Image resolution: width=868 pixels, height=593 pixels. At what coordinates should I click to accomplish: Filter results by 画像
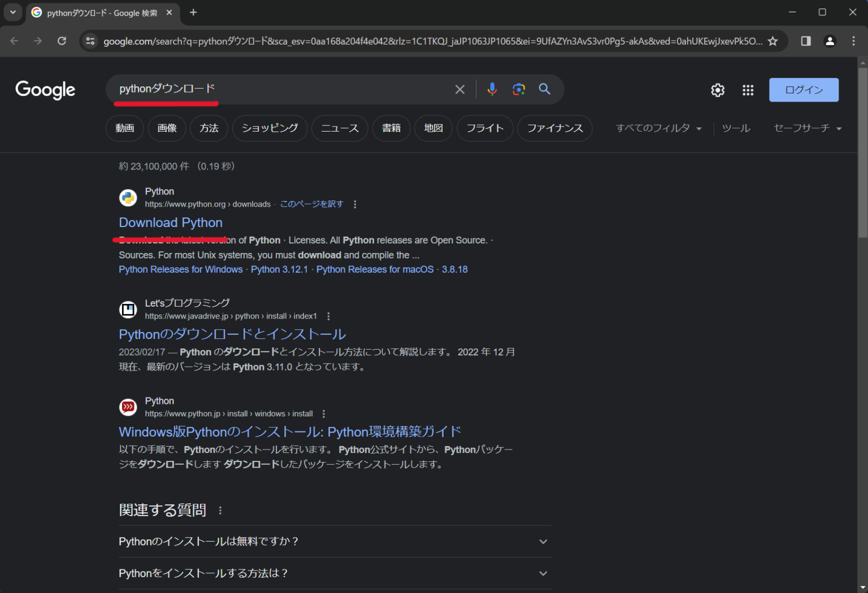[x=167, y=128]
